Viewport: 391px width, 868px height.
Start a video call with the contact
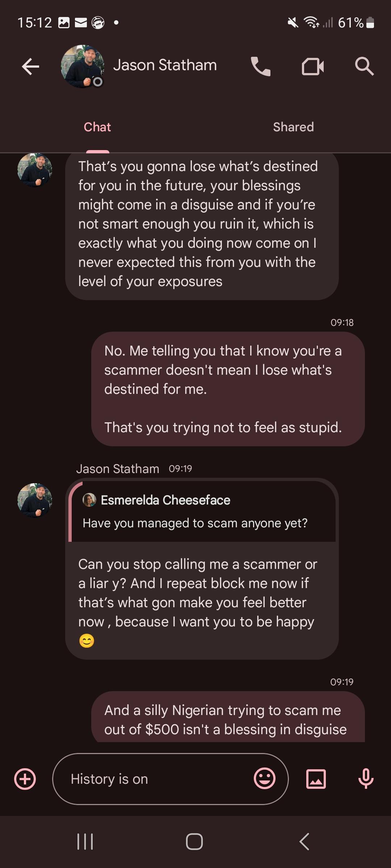click(313, 67)
